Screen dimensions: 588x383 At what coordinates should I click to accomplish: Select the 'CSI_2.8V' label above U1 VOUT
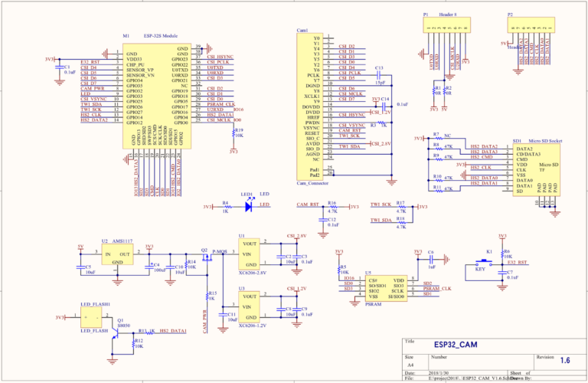point(296,236)
